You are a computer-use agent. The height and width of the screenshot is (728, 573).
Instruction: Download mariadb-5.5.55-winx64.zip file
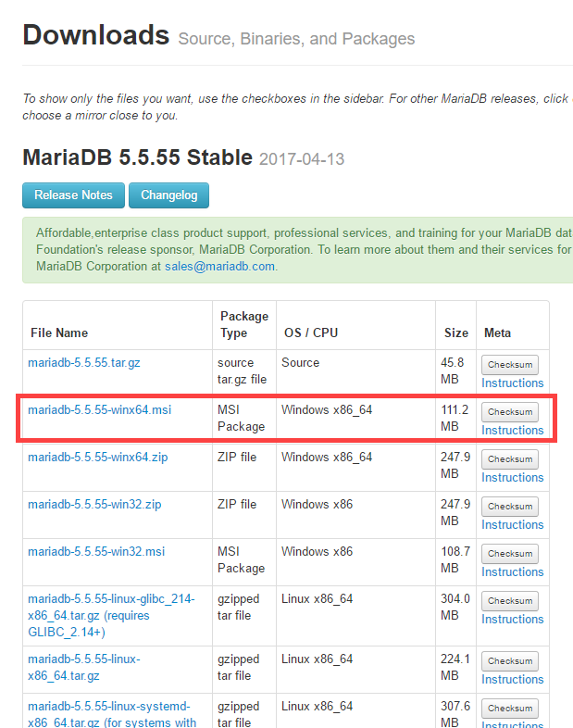click(x=98, y=458)
